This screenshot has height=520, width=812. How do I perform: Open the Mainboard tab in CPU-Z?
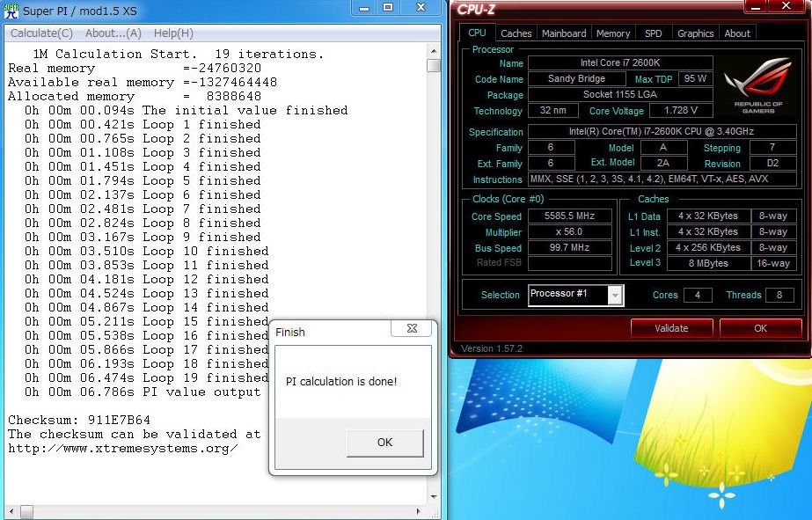tap(564, 33)
